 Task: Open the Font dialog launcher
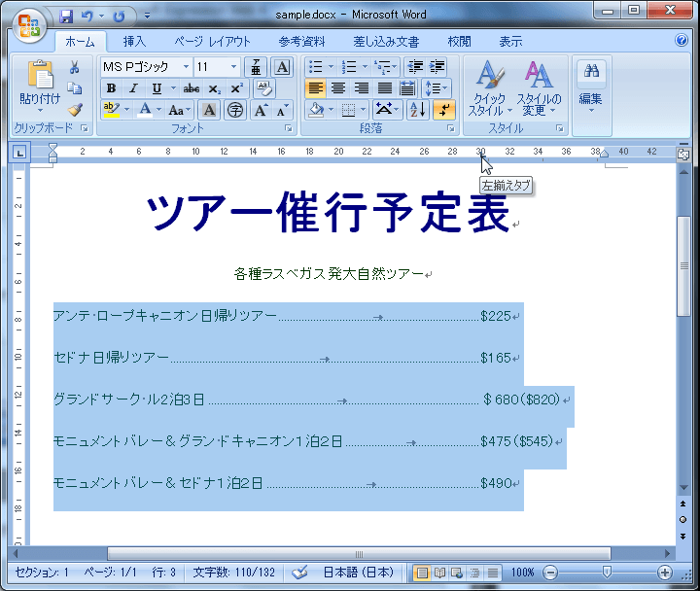click(289, 128)
